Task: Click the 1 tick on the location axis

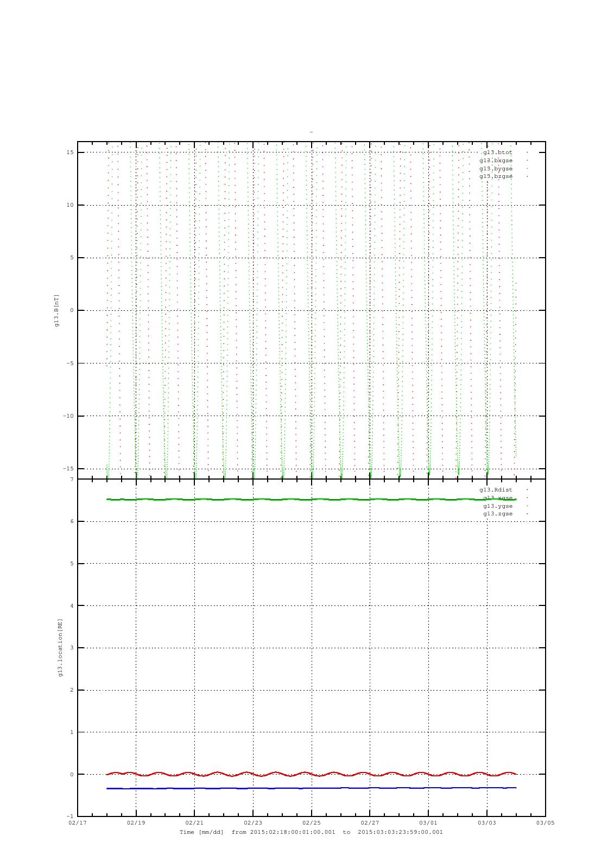Action: pyautogui.click(x=72, y=732)
